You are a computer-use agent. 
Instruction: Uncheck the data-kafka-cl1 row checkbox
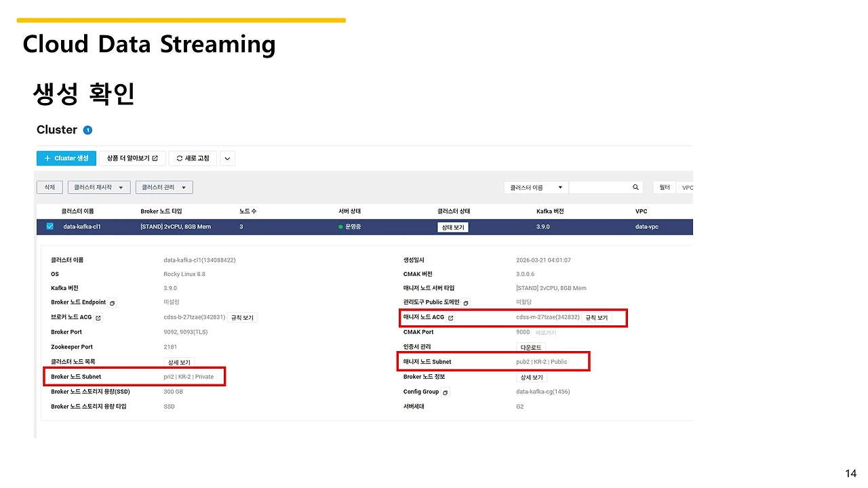coord(50,226)
